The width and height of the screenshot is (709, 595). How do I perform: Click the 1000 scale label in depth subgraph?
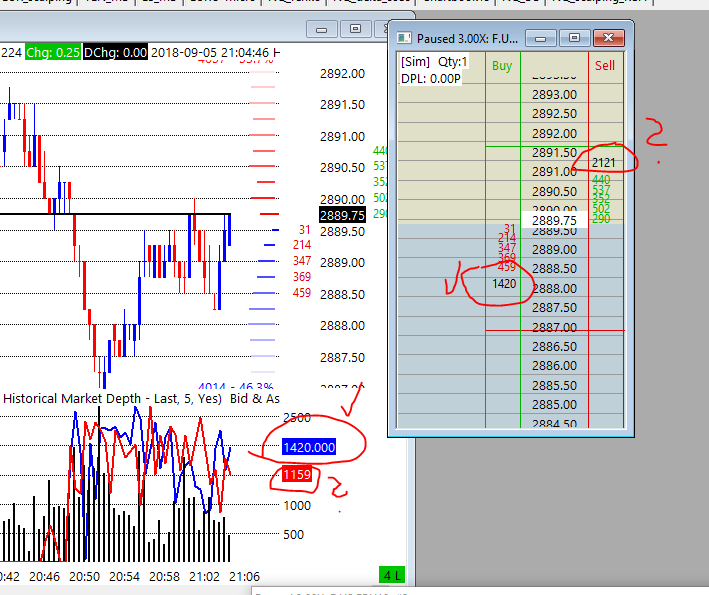point(297,505)
